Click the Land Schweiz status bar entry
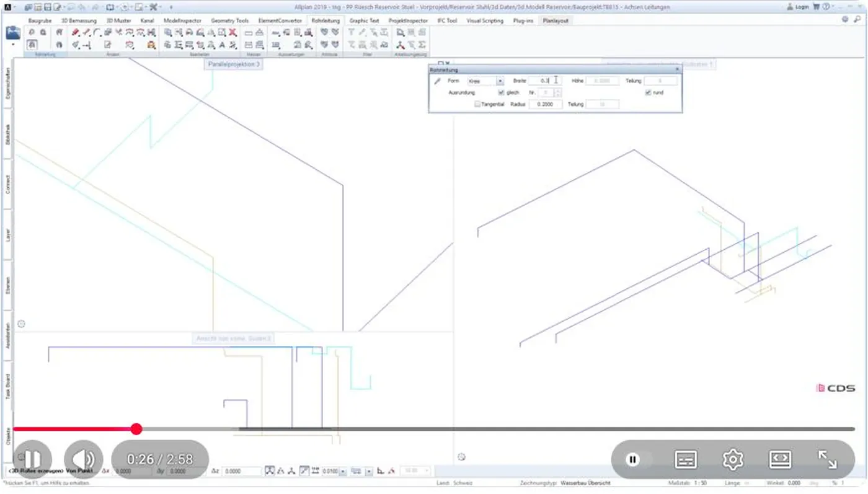 pos(454,483)
